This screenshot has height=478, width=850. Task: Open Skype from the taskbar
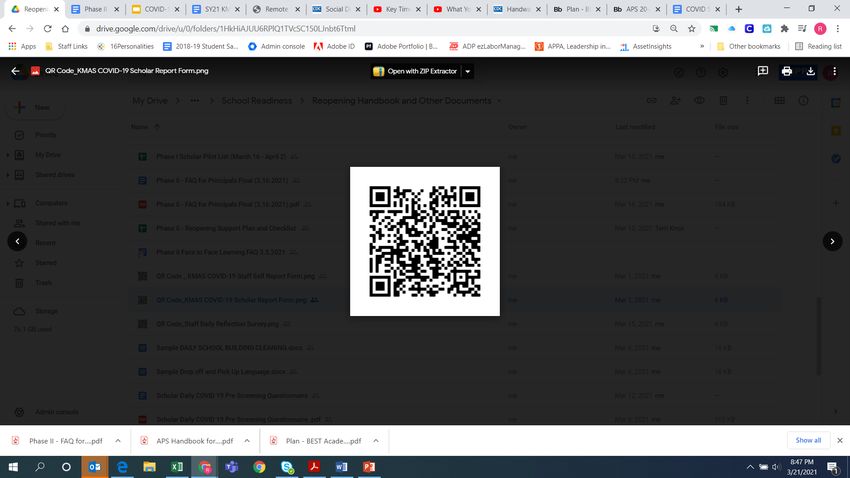coord(287,467)
